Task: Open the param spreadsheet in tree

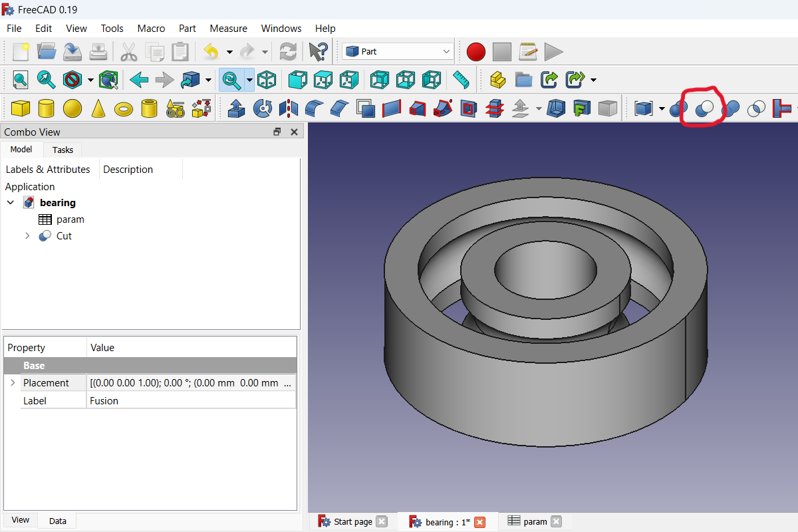Action: (70, 219)
